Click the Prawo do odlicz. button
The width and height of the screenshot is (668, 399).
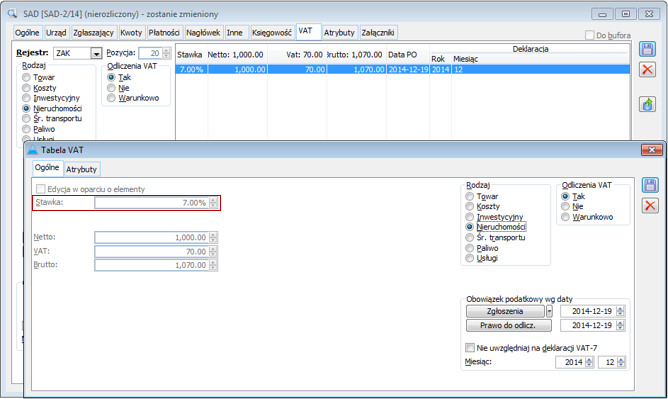(508, 325)
